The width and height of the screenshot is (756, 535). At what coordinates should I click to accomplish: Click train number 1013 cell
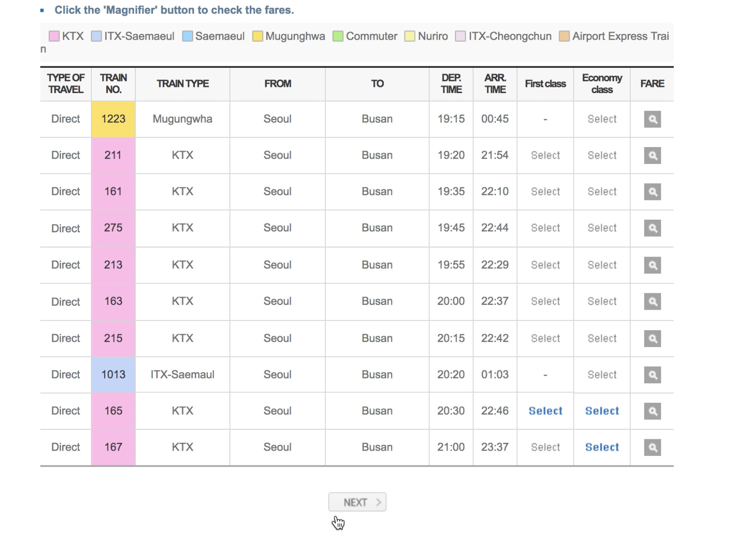[113, 374]
